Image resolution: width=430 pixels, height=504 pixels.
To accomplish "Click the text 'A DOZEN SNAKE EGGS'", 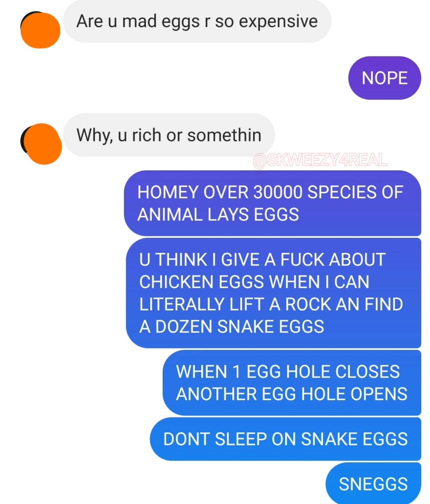I will point(232,327).
